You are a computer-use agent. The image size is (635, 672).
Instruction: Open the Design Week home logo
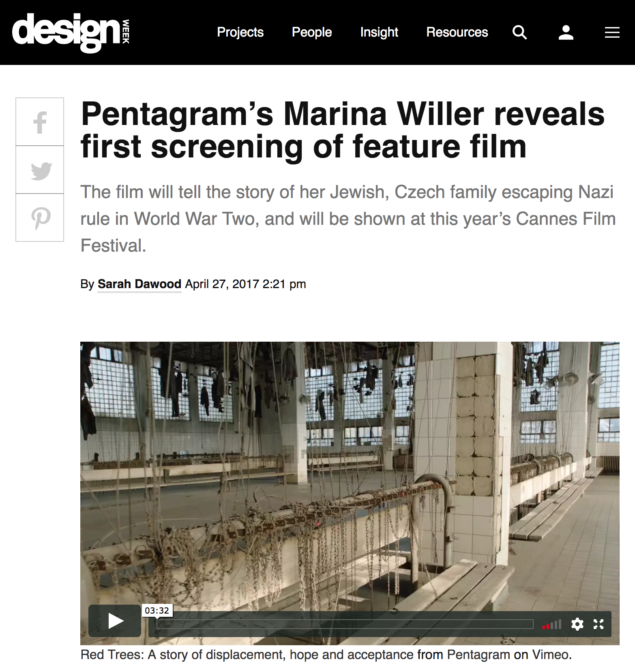pos(71,32)
